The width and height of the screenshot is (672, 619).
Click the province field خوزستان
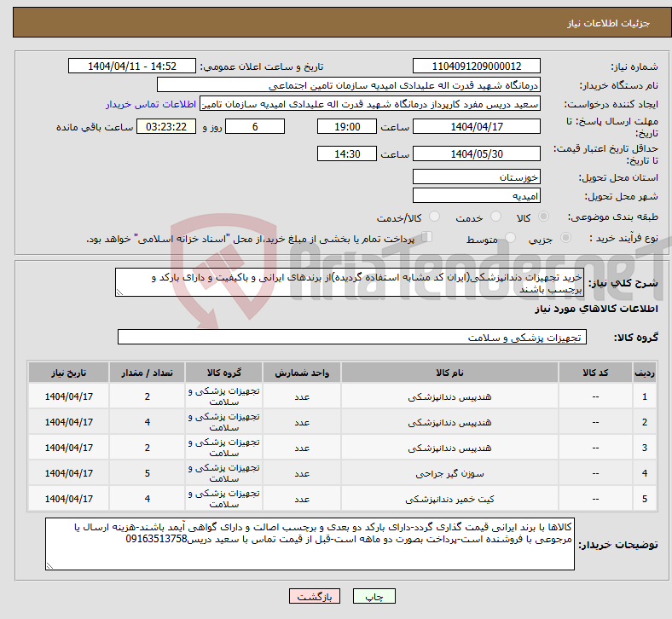click(x=476, y=177)
